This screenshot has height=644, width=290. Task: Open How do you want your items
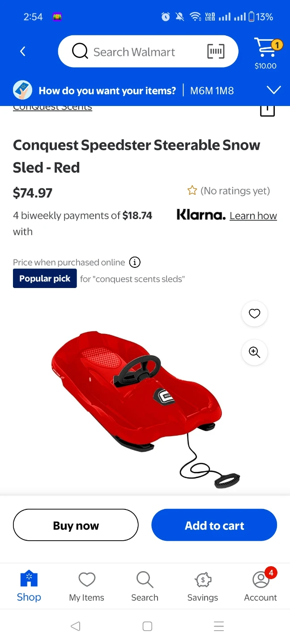[x=107, y=91]
